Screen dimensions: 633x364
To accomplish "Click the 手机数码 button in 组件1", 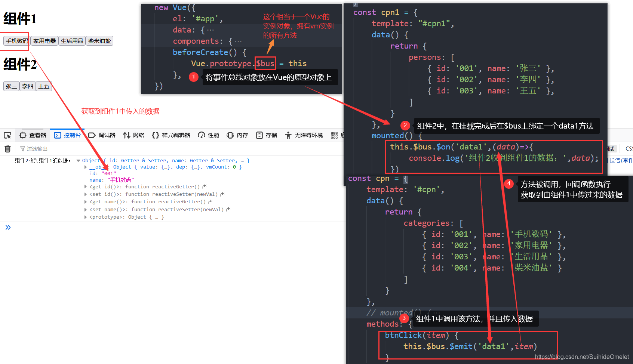I will click(x=17, y=41).
